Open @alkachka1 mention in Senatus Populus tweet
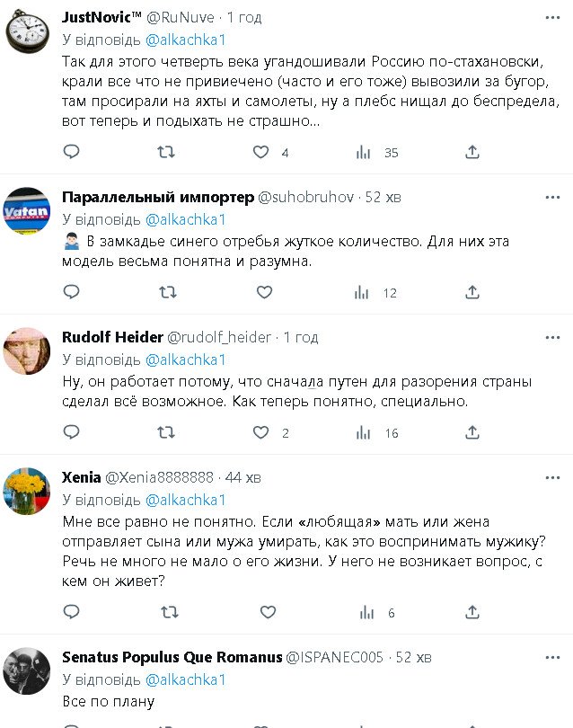This screenshot has width=573, height=728. pyautogui.click(x=185, y=679)
